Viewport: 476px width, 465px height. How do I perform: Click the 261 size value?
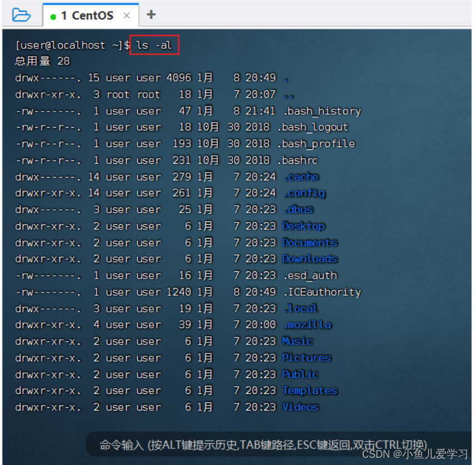[182, 193]
